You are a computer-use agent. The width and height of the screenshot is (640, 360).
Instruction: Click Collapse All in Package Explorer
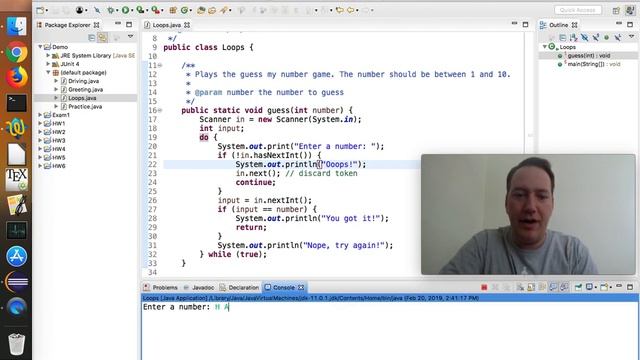pos(92,38)
